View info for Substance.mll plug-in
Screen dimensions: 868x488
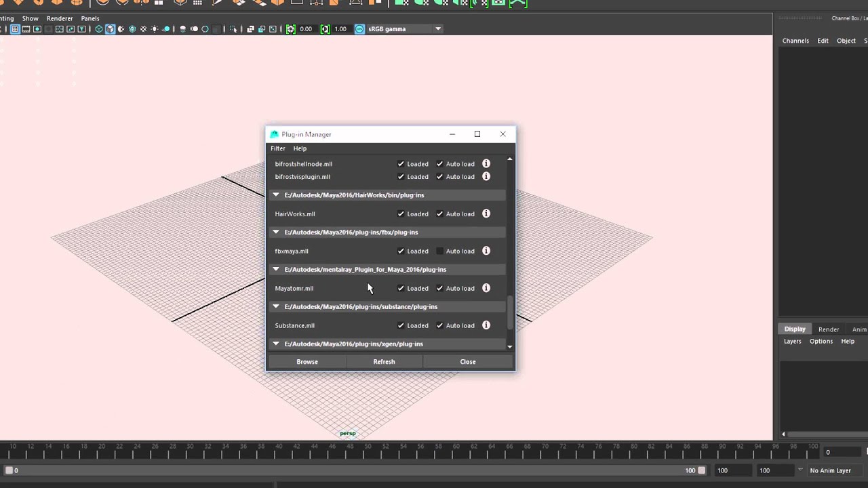[x=486, y=325]
